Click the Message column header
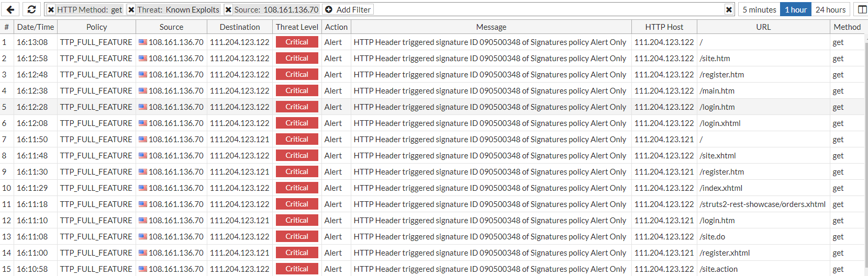The width and height of the screenshot is (868, 276). (x=491, y=27)
